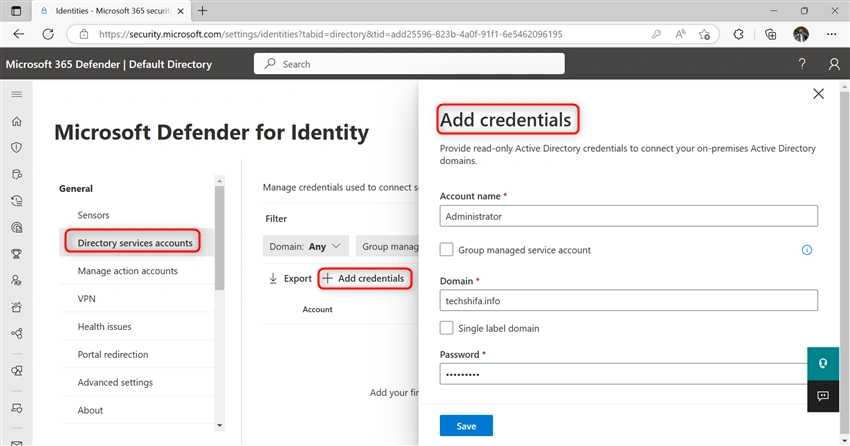The width and height of the screenshot is (850, 446).
Task: Refresh the page with the reload icon
Action: pos(48,34)
